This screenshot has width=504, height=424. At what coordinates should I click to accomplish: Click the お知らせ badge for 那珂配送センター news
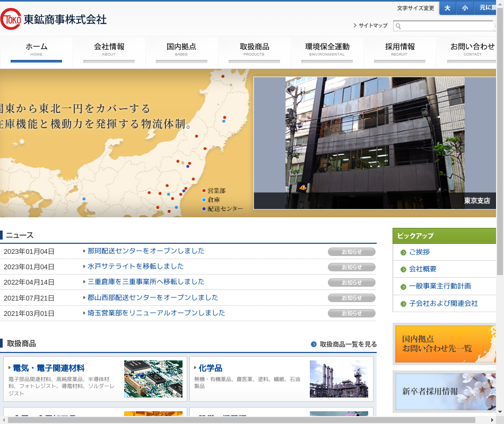(351, 252)
